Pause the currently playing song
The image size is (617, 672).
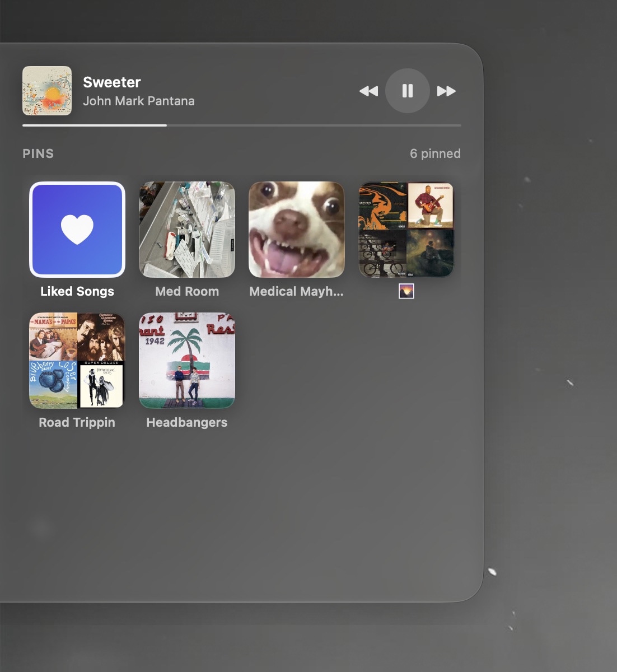408,91
